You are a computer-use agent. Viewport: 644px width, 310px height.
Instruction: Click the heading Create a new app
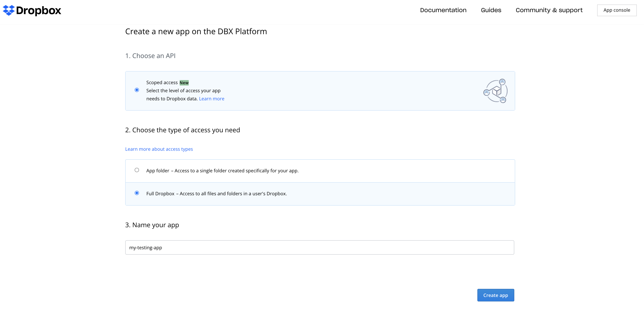pyautogui.click(x=196, y=31)
